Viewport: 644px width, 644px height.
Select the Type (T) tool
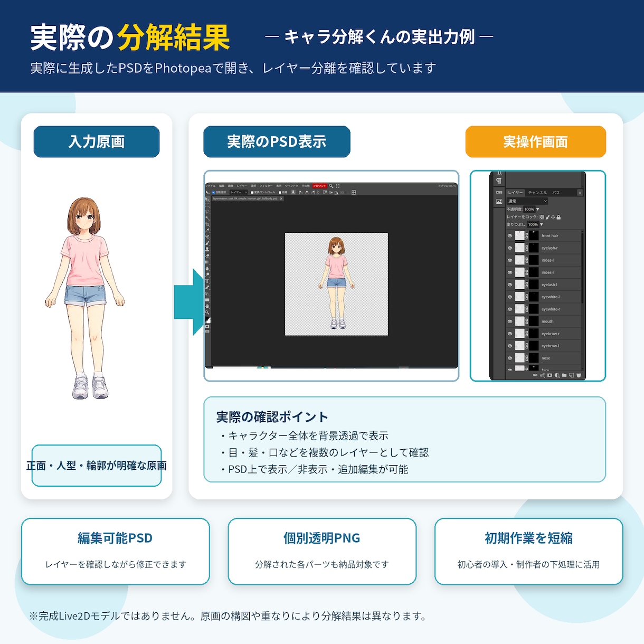pos(207,281)
